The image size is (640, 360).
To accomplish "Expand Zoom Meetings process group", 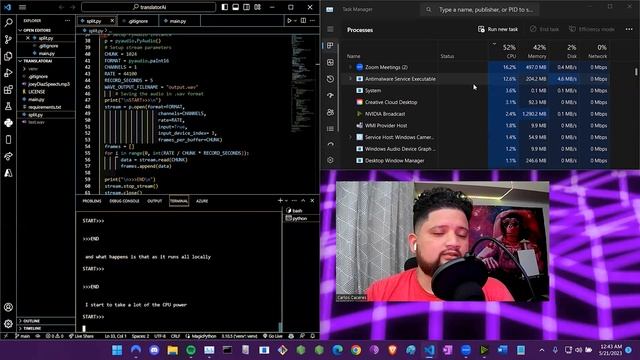I will coord(350,67).
